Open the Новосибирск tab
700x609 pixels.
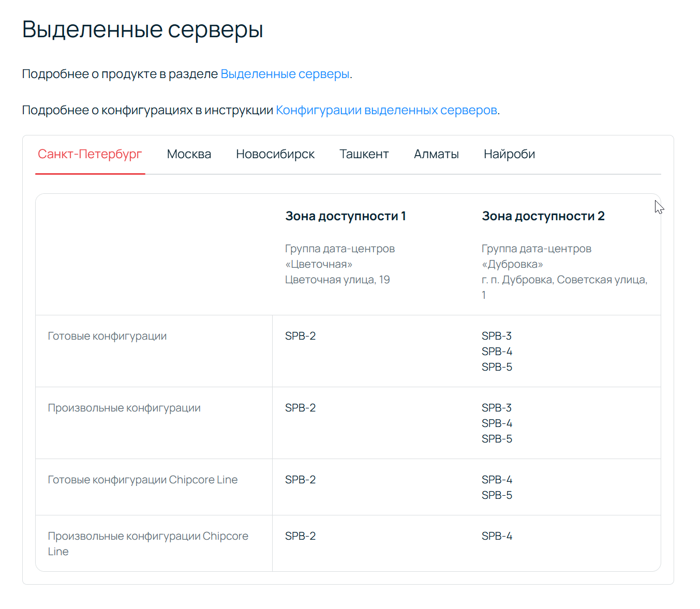(275, 154)
